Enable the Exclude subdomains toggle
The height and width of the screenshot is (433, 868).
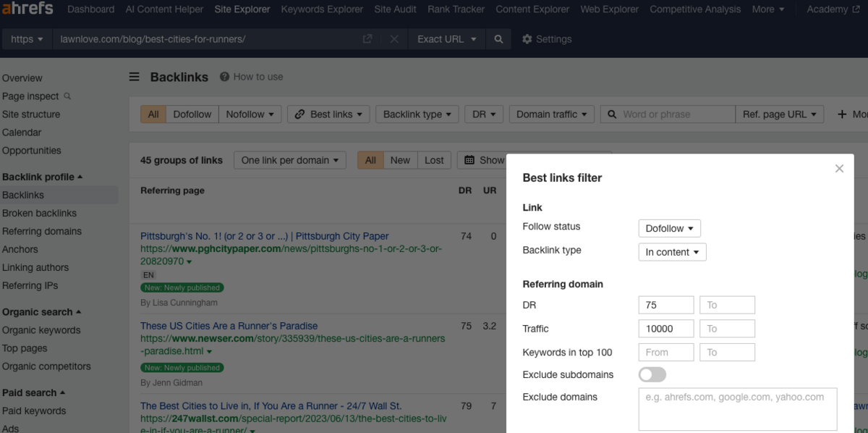point(652,375)
